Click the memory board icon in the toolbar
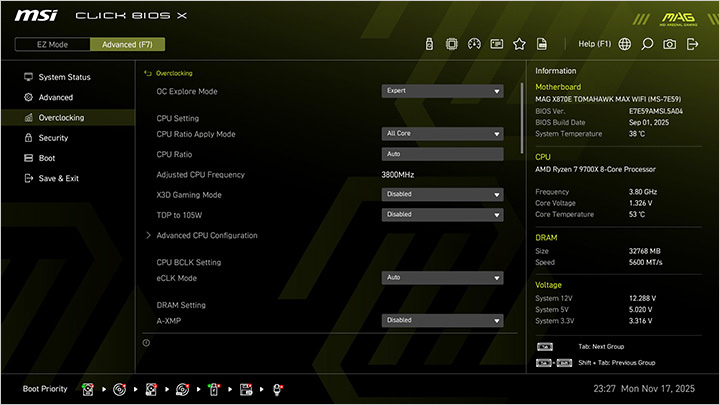The height and width of the screenshot is (405, 720). tap(497, 44)
